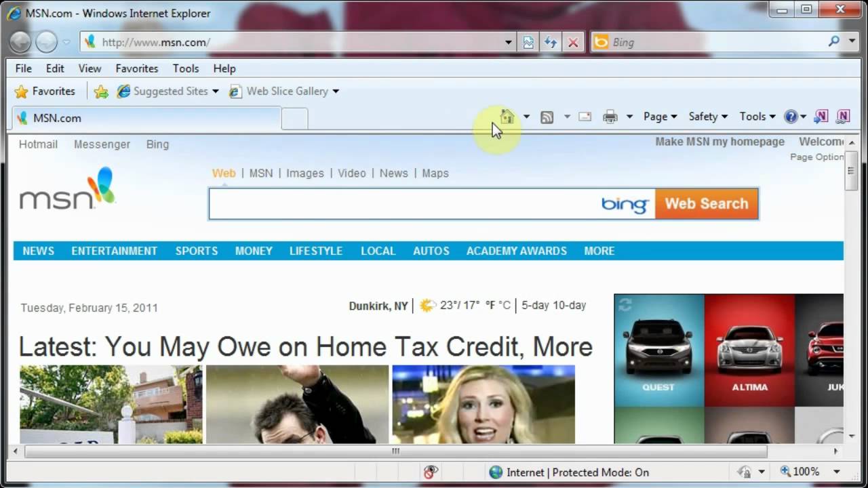Viewport: 868px width, 488px height.
Task: Open the Favorites star button
Action: tap(45, 91)
